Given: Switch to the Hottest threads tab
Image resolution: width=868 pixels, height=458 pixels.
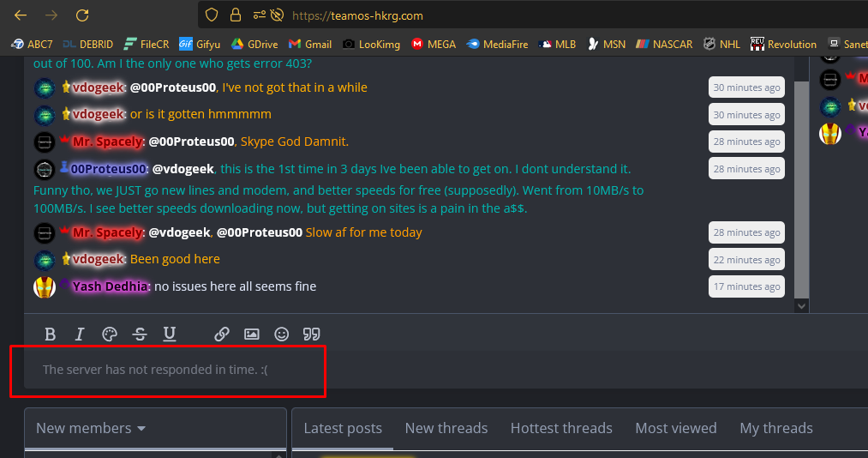Looking at the screenshot, I should tap(561, 428).
